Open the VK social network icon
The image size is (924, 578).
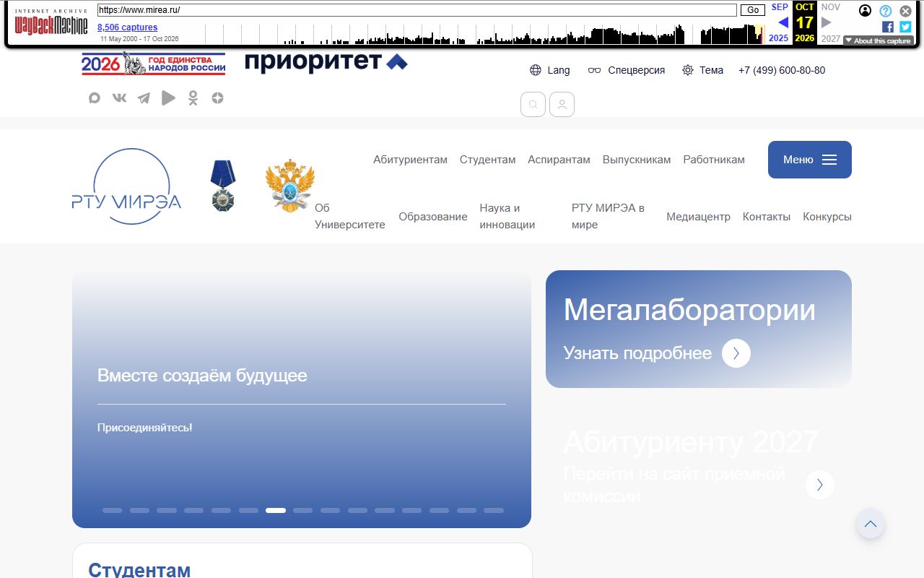(119, 98)
